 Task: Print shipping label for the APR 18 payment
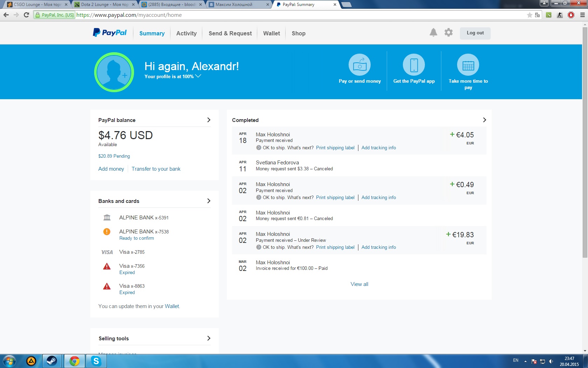click(335, 148)
